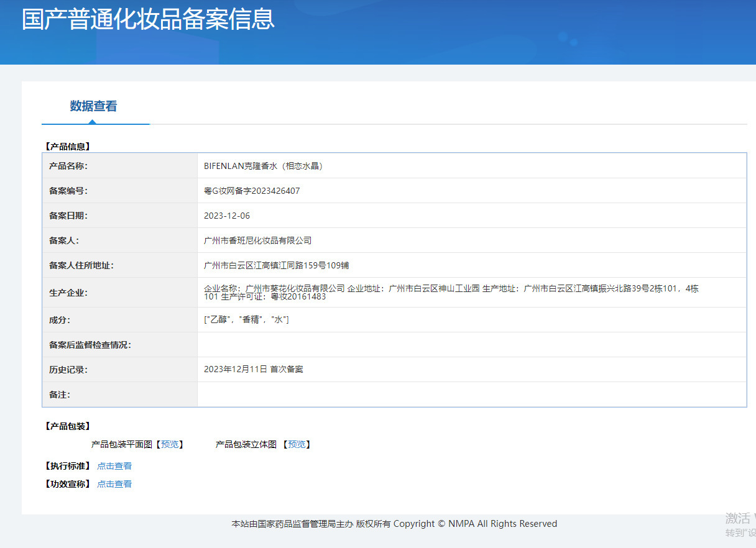Image resolution: width=756 pixels, height=548 pixels.
Task: Click the 【产品信息】 section heading
Action: click(x=67, y=147)
